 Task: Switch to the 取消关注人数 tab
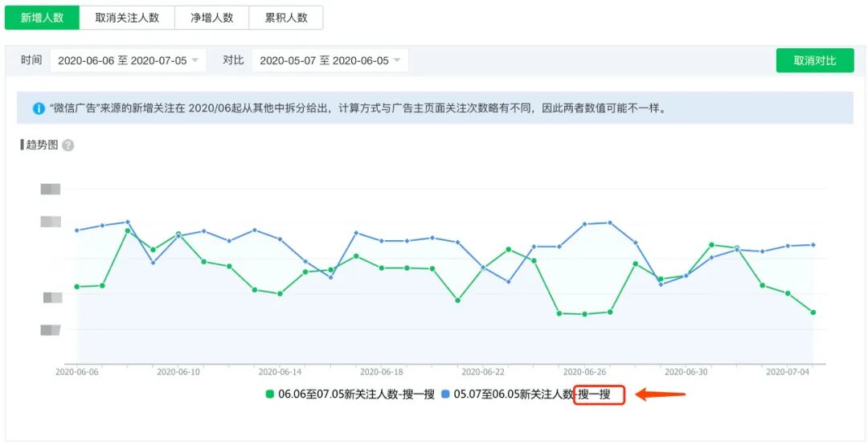coord(127,18)
